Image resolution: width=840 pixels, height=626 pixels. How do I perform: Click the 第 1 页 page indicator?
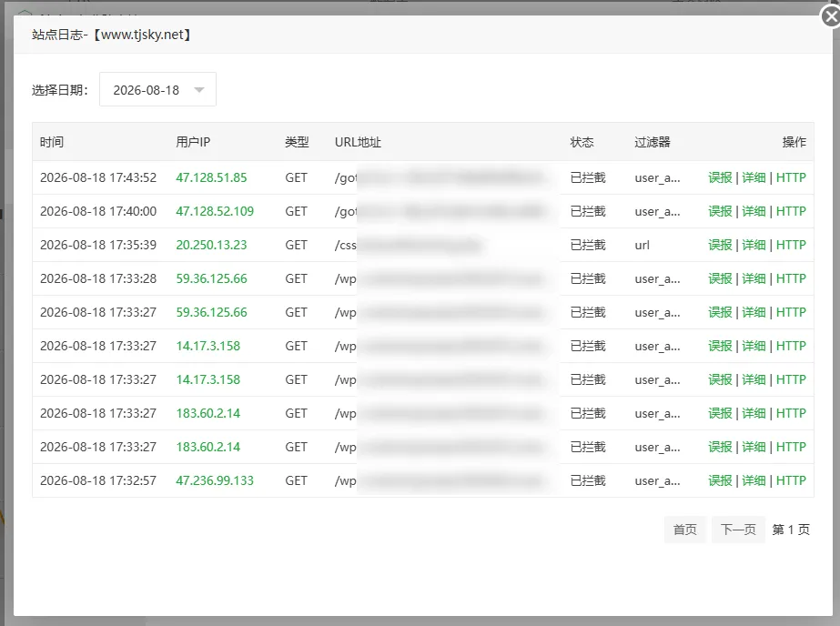(x=791, y=530)
